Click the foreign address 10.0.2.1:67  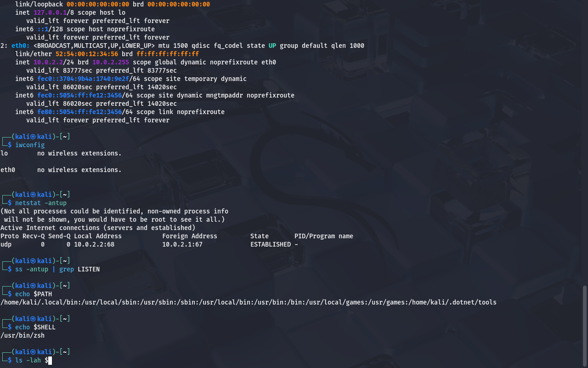(x=182, y=244)
